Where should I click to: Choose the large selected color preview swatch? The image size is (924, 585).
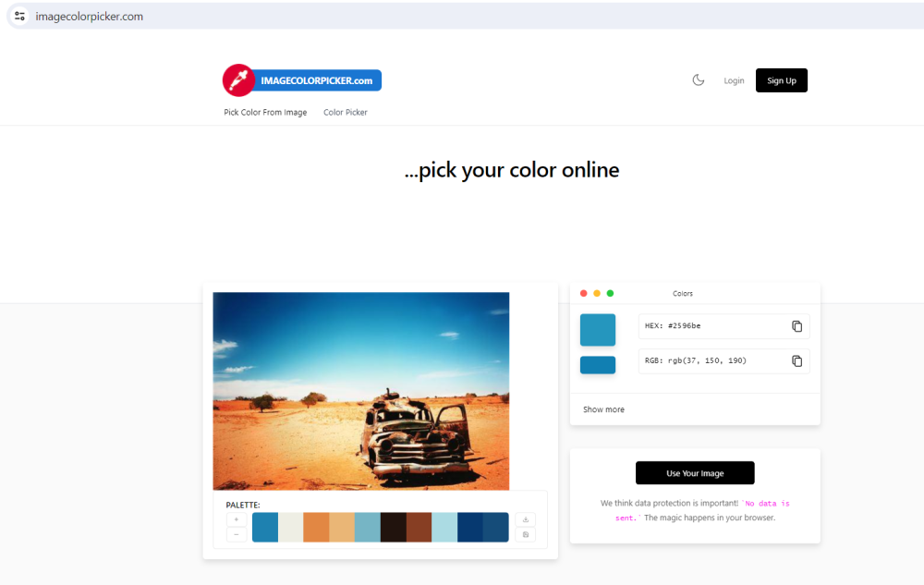coord(598,330)
